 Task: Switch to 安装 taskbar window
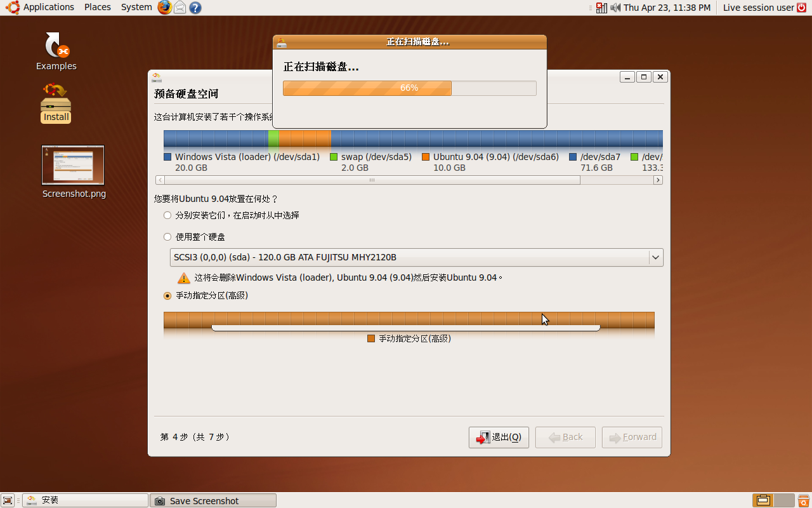point(85,500)
